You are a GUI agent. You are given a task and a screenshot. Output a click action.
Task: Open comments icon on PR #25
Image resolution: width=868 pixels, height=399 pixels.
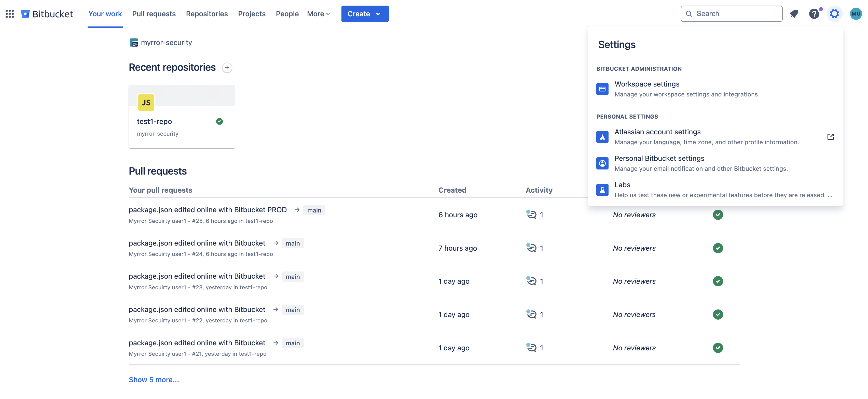pos(531,214)
